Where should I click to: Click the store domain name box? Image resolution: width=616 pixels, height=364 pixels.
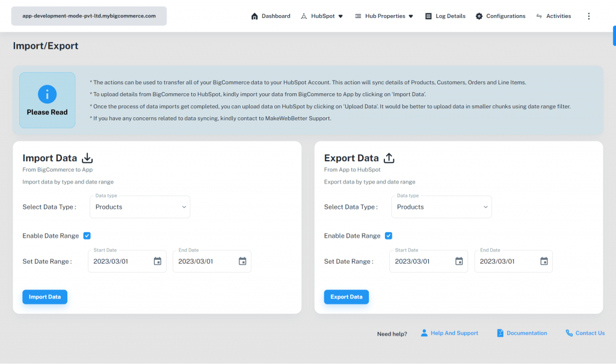tap(89, 16)
